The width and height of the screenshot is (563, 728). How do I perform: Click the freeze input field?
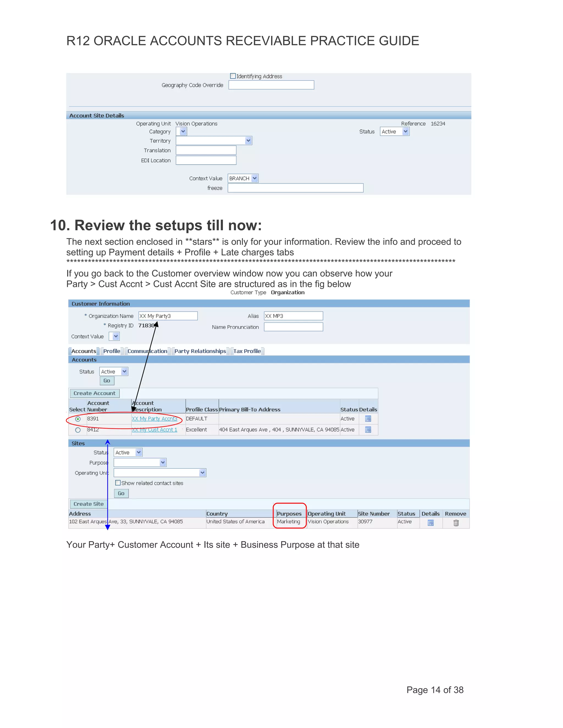click(x=296, y=188)
